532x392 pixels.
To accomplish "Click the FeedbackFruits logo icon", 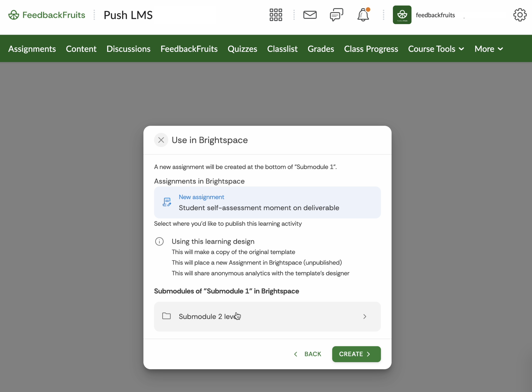I will coord(14,15).
